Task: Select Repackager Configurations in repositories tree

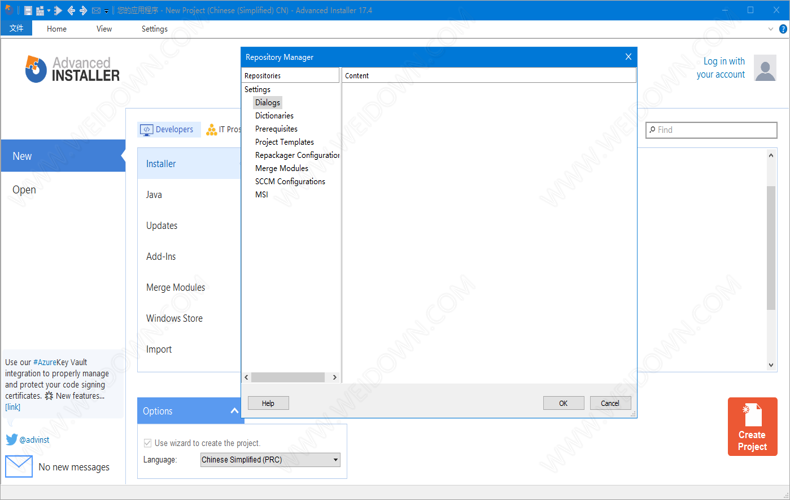Action: click(x=297, y=155)
